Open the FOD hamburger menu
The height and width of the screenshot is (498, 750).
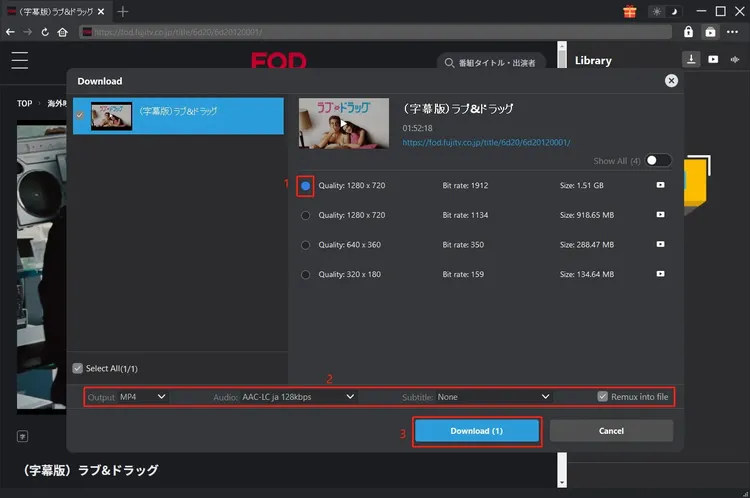pyautogui.click(x=20, y=60)
